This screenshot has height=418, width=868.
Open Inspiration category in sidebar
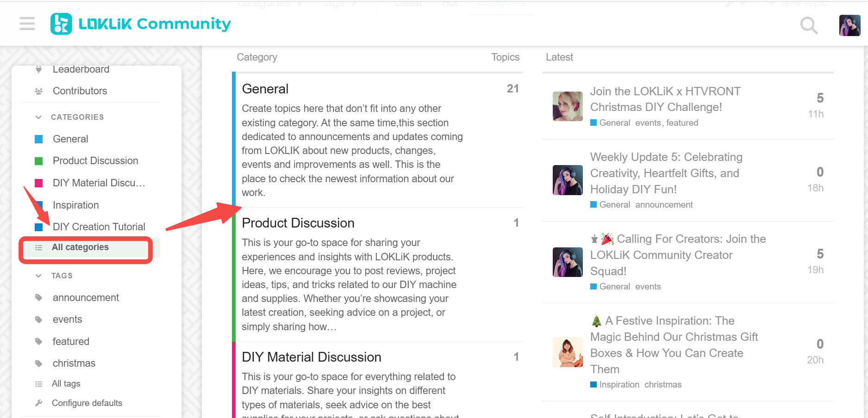pos(76,205)
